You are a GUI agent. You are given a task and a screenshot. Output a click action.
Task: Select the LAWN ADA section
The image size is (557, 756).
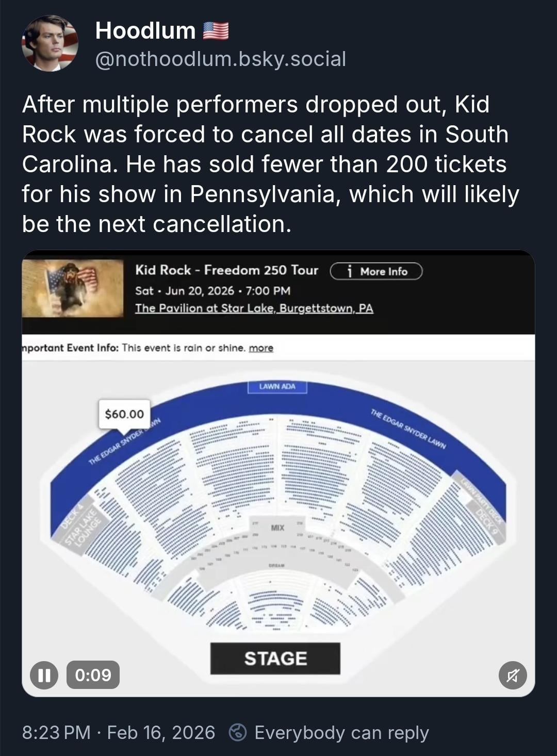click(277, 387)
